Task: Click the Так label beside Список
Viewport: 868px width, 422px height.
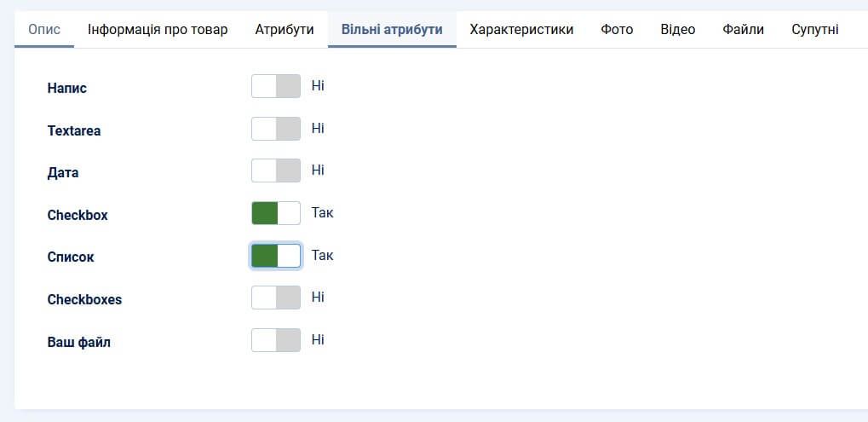Action: click(x=323, y=256)
